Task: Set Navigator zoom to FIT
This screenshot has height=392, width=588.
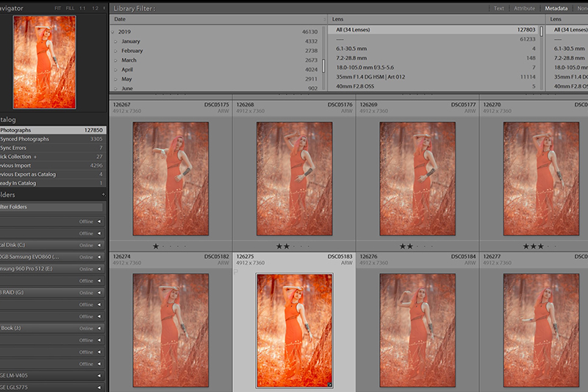Action: pyautogui.click(x=58, y=8)
